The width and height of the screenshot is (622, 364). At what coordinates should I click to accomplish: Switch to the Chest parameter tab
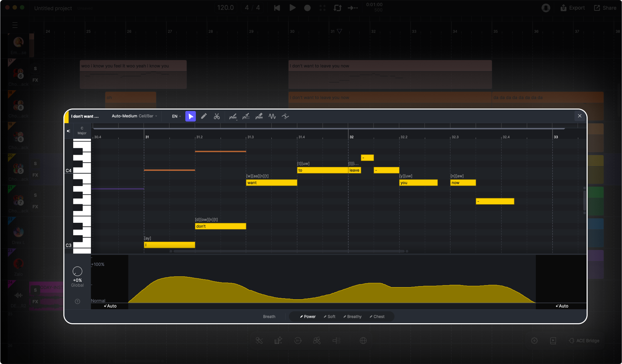377,316
